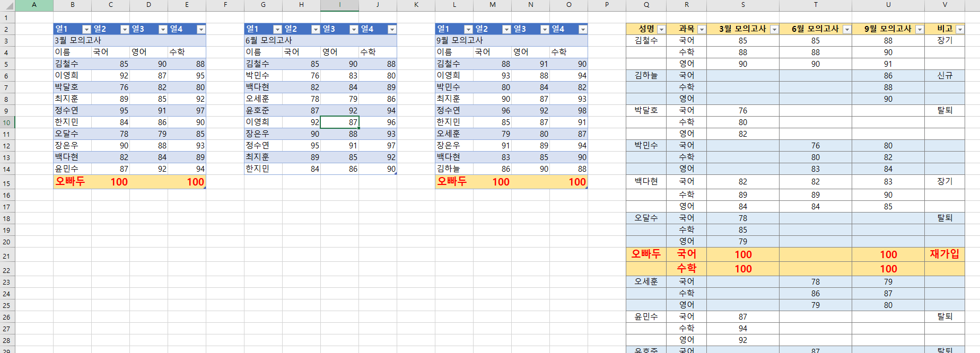This screenshot has height=353, width=980.
Task: Select column header Q
Action: [646, 5]
